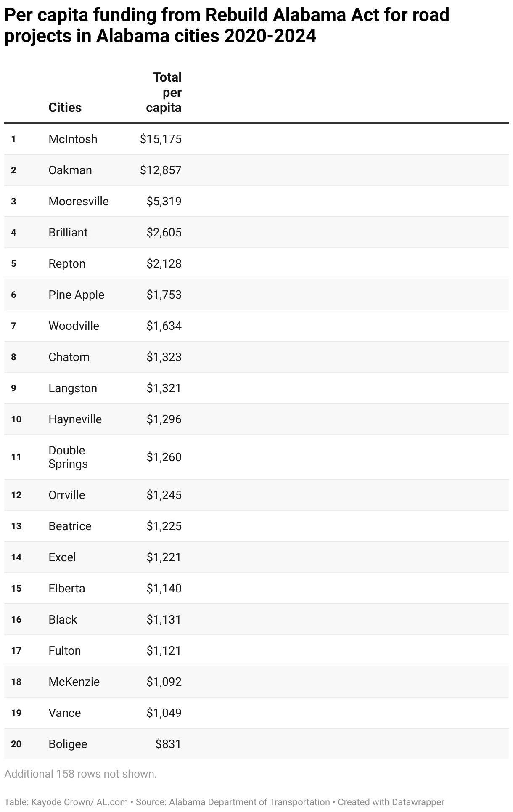Click rank number 10 beside Hayneville
This screenshot has height=812, width=513.
(16, 419)
